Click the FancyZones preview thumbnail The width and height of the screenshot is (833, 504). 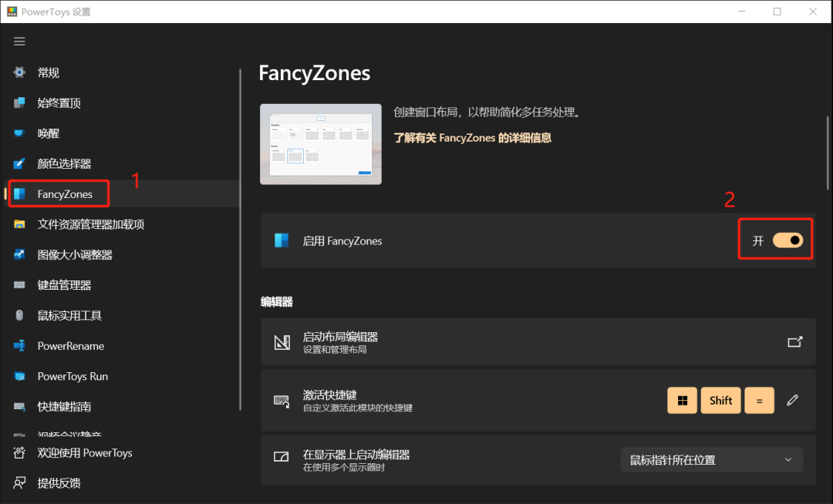320,144
